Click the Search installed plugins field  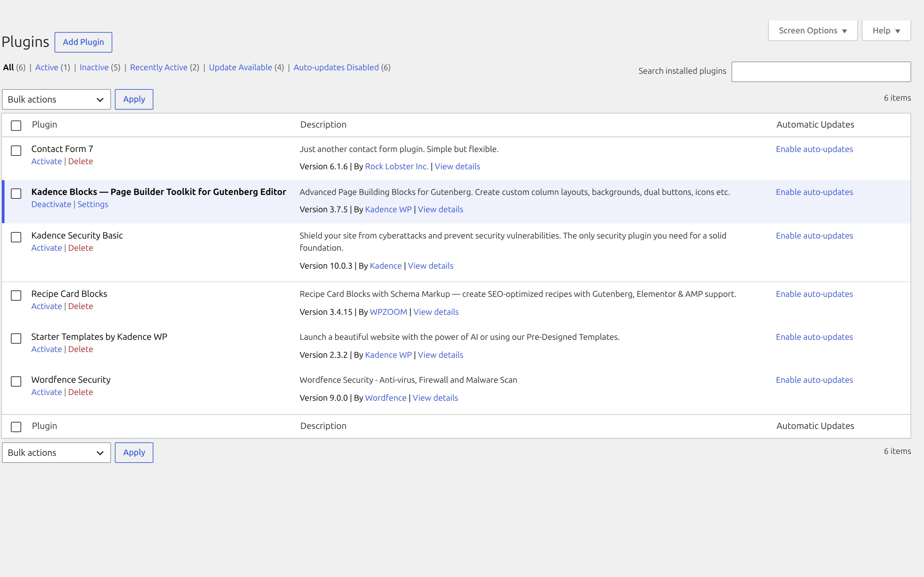[x=821, y=72]
